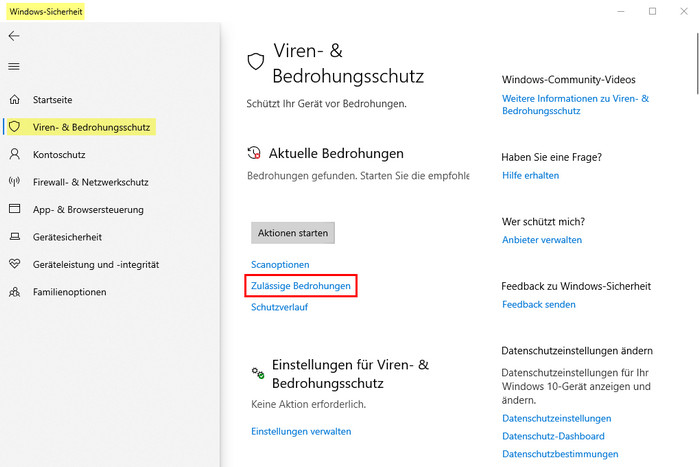Open Kontoschutz section
The width and height of the screenshot is (700, 467).
coord(59,155)
